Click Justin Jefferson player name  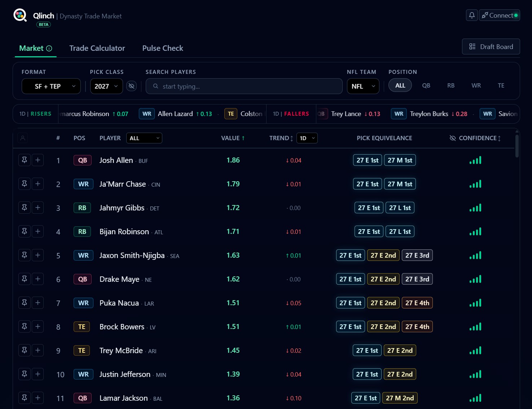(x=125, y=374)
